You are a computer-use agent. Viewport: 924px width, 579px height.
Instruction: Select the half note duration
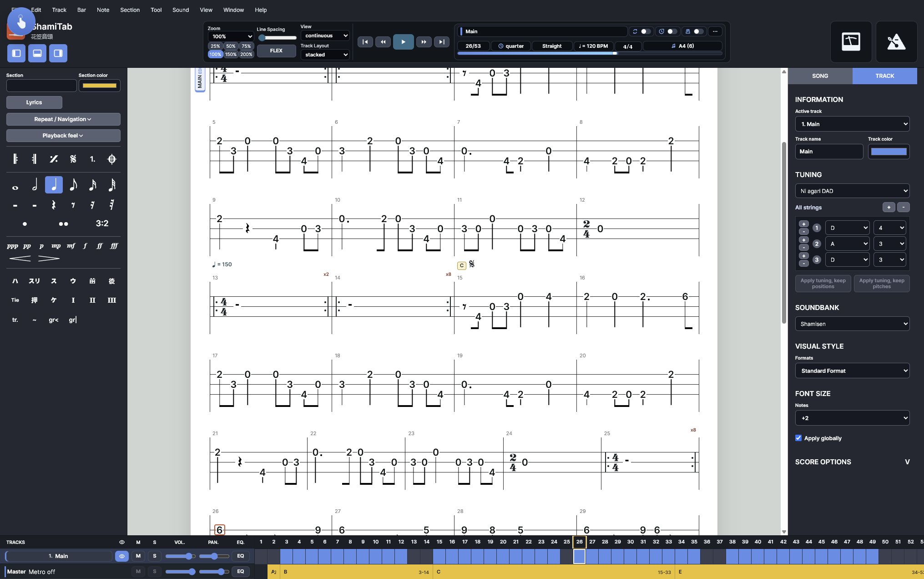click(35, 185)
